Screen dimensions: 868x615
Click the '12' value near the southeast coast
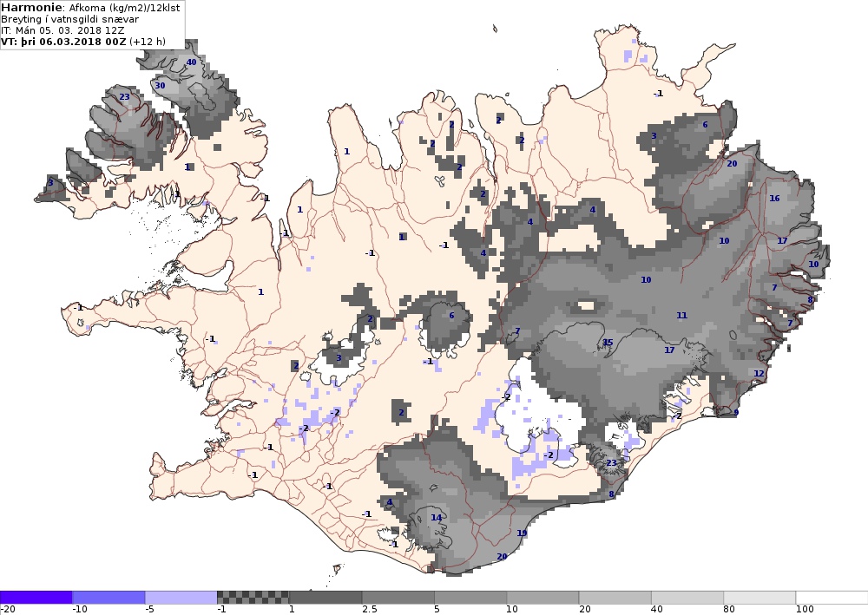click(x=759, y=373)
